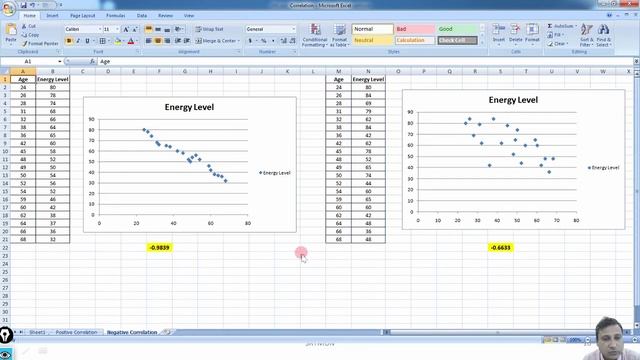Open the Office button menu
The width and height of the screenshot is (640, 360).
coord(8,8)
